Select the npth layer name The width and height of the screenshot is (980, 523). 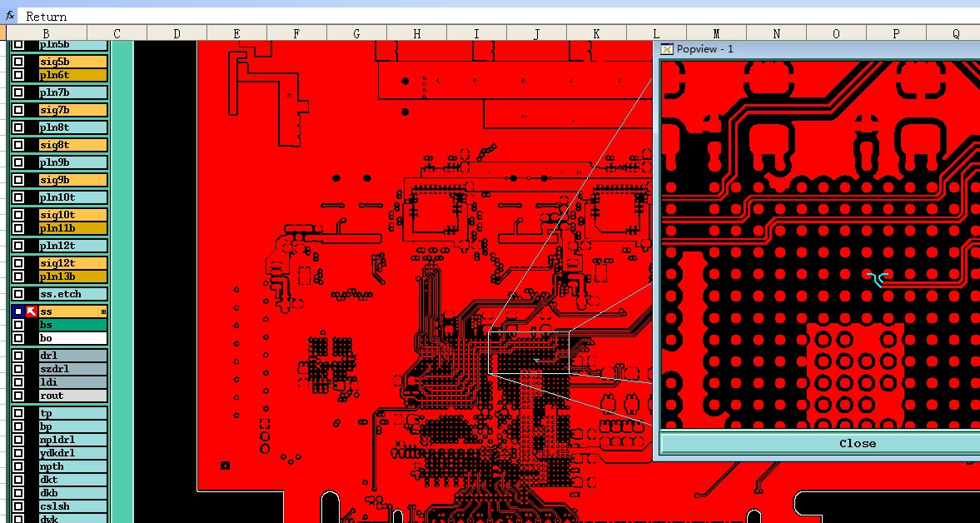(x=72, y=466)
